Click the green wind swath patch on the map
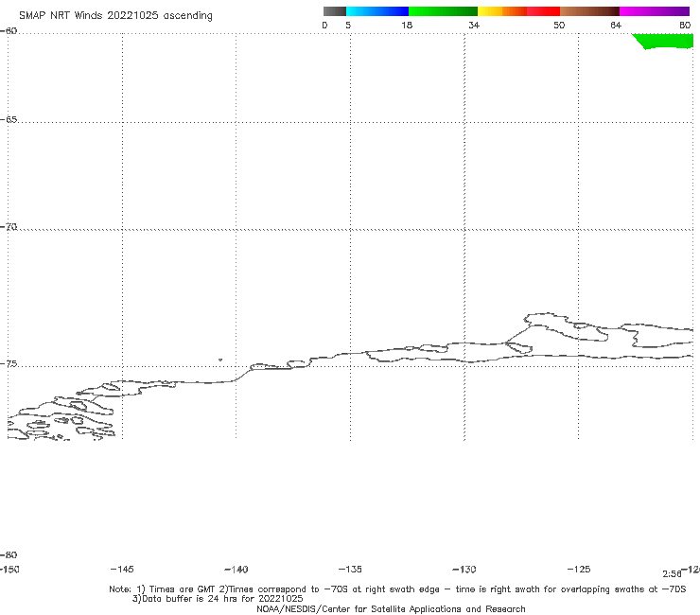This screenshot has height=615, width=700. (665, 41)
